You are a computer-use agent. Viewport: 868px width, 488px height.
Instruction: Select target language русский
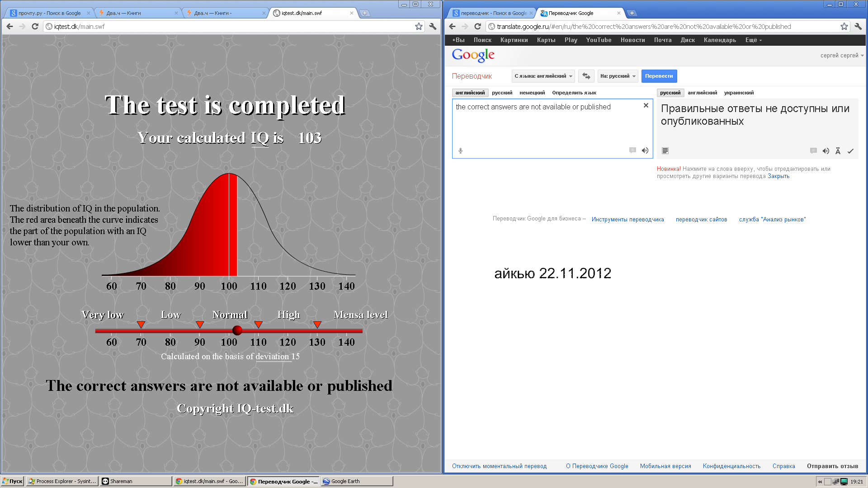(x=670, y=93)
